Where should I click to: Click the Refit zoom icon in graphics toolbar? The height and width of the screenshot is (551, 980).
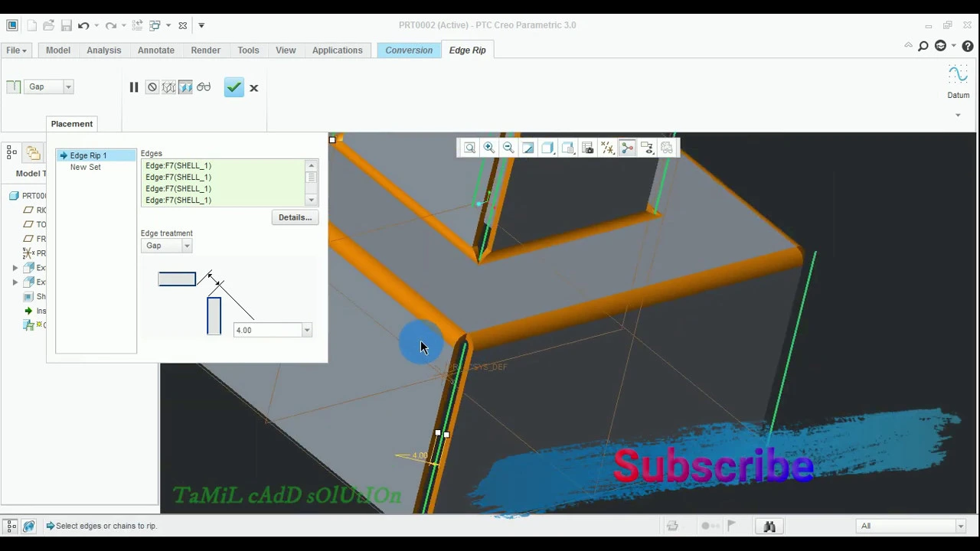(469, 148)
